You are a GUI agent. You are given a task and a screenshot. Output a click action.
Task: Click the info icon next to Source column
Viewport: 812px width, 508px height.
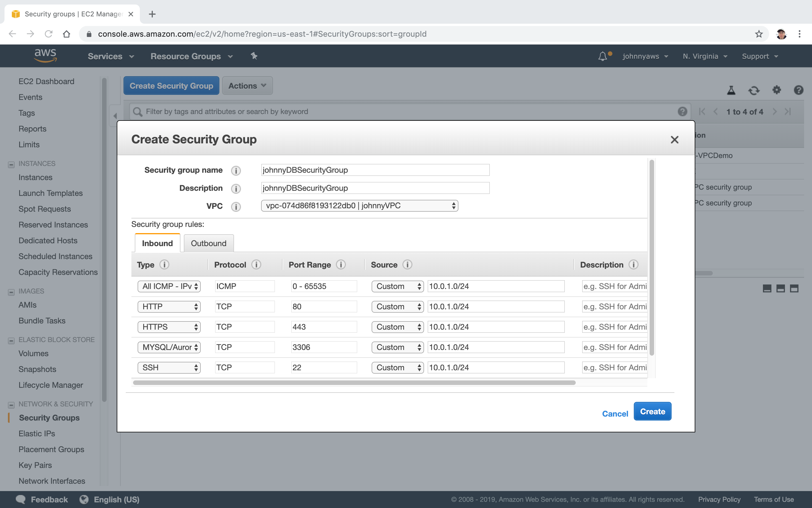407,265
